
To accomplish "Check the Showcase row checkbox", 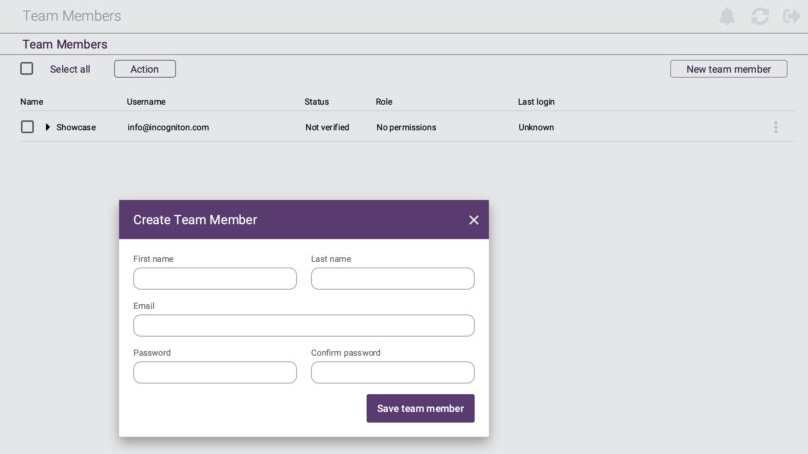I will tap(27, 127).
